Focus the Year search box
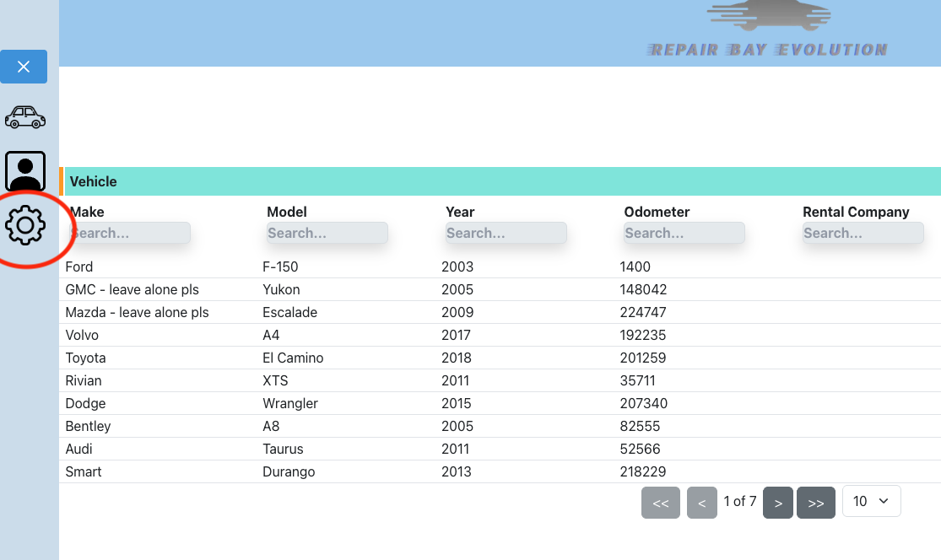Screen dimensions: 941x560 (506, 233)
